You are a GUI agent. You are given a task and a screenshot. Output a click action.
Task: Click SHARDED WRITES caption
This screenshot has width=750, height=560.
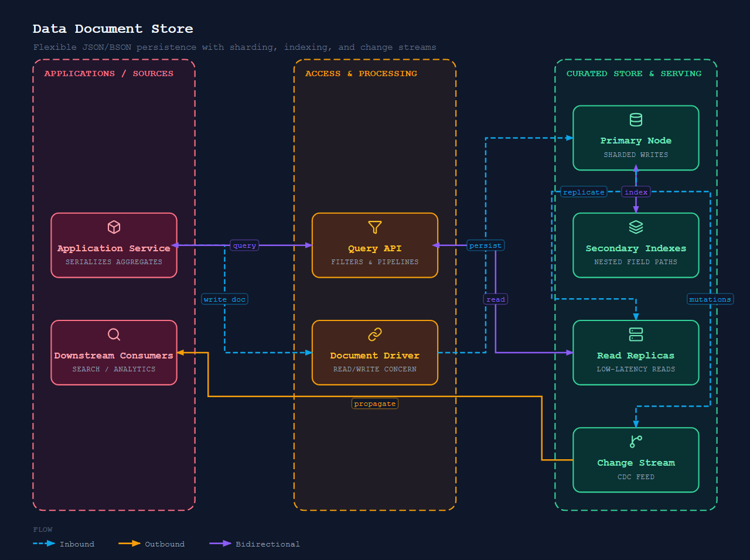[x=636, y=155]
